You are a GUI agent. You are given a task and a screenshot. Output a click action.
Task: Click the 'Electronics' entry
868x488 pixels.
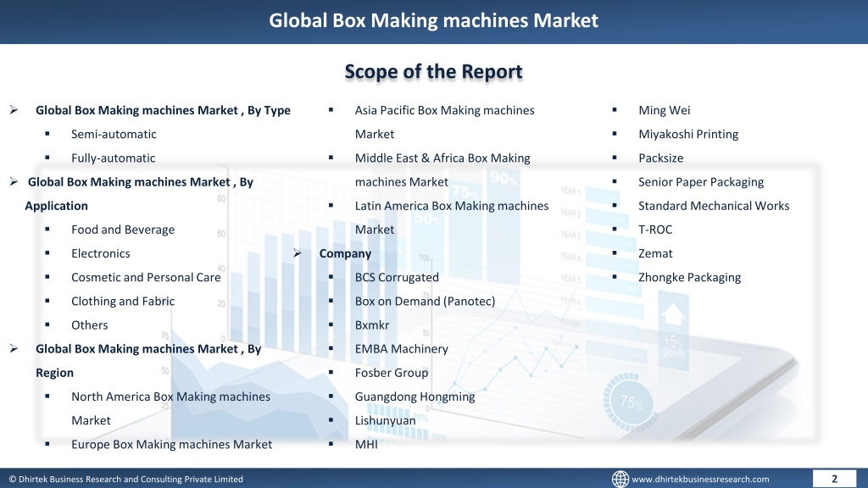click(101, 253)
